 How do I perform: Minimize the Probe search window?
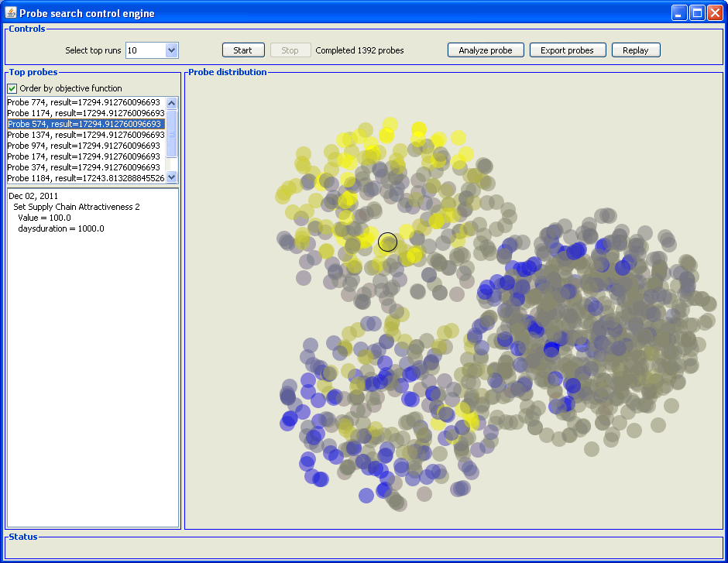[679, 13]
